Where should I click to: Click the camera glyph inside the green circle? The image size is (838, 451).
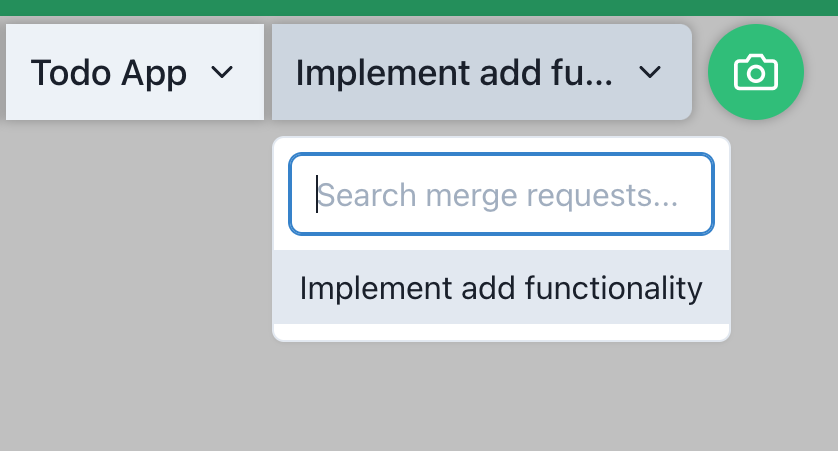click(x=755, y=73)
